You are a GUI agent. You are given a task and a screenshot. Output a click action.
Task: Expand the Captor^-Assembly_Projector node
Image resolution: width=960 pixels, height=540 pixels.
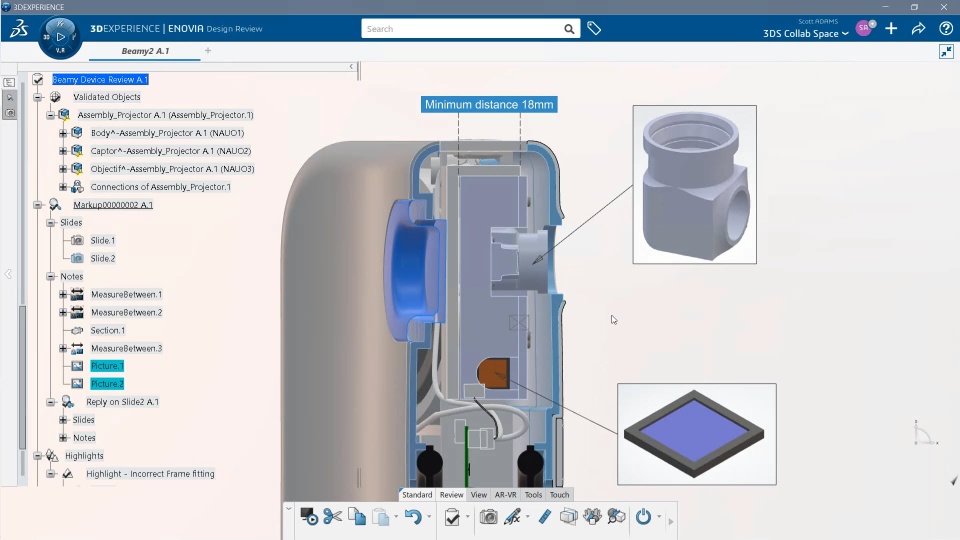(x=63, y=151)
